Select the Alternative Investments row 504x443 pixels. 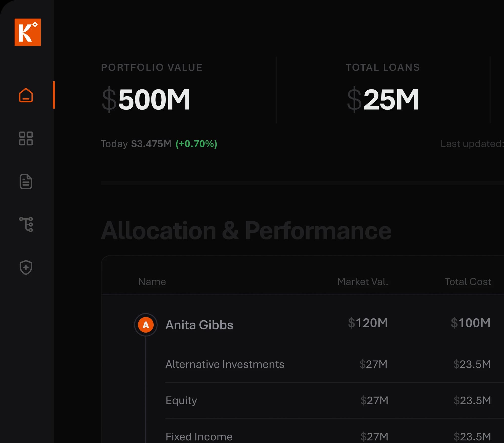[225, 364]
